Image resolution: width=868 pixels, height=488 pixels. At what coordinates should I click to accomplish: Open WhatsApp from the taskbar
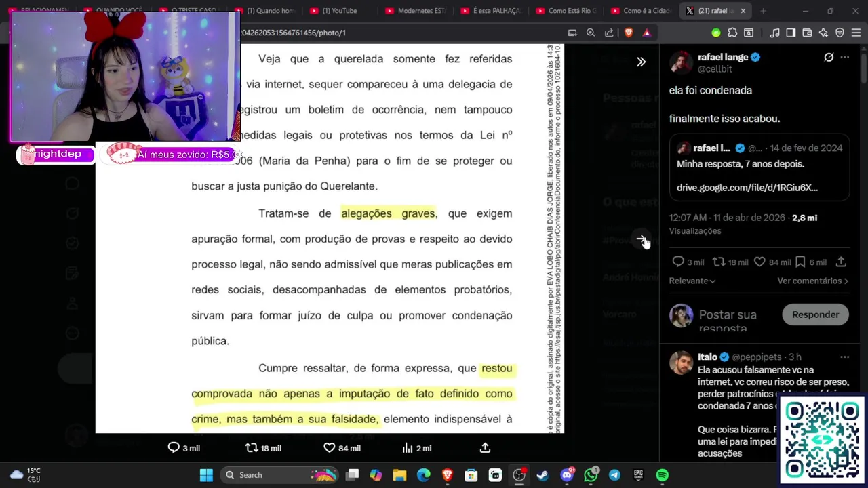point(591,475)
